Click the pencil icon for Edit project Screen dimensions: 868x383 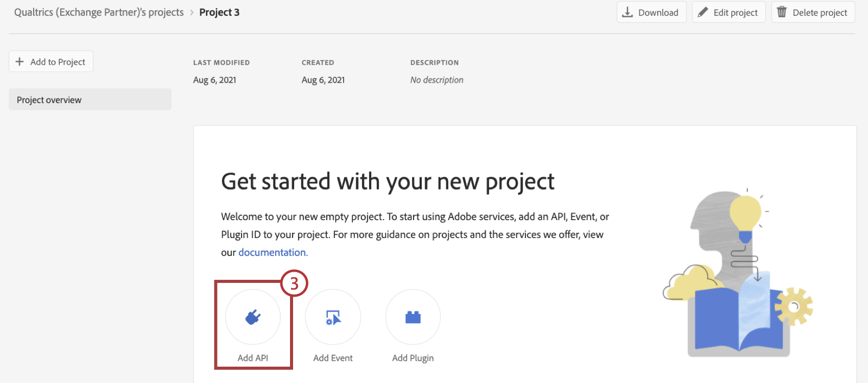tap(703, 12)
